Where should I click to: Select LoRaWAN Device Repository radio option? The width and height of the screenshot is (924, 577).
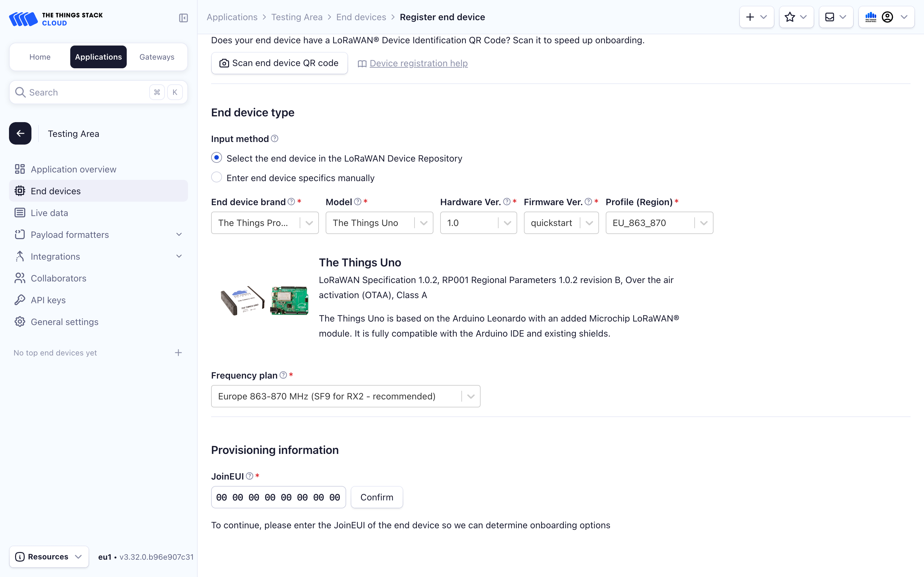217,158
